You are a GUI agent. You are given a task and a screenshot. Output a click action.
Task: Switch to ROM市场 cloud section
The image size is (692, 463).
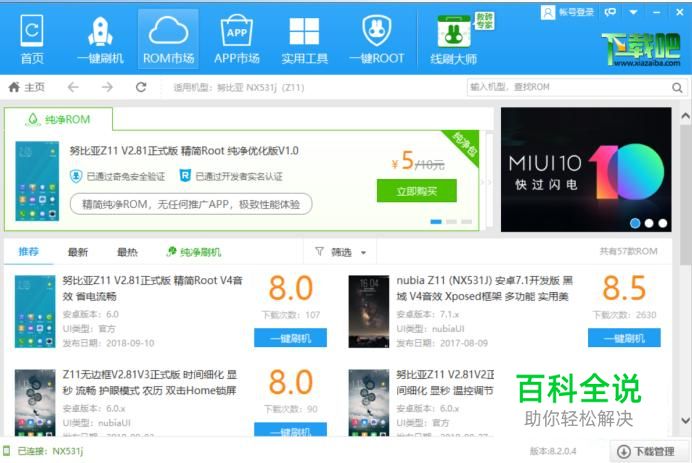click(x=168, y=40)
